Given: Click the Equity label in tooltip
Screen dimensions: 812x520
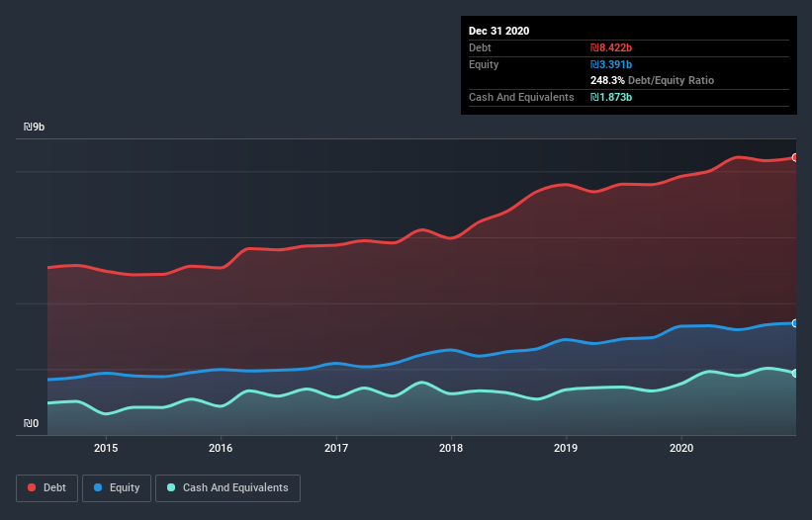Looking at the screenshot, I should click(x=484, y=64).
